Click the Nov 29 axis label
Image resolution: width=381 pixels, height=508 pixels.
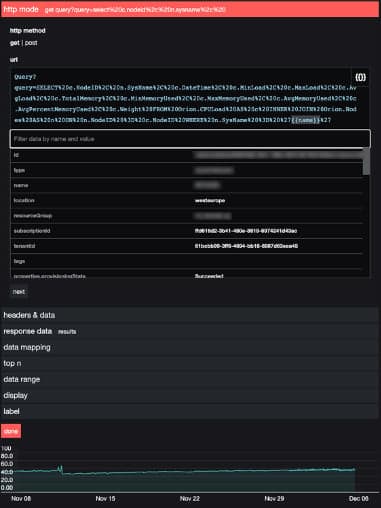pos(274,499)
